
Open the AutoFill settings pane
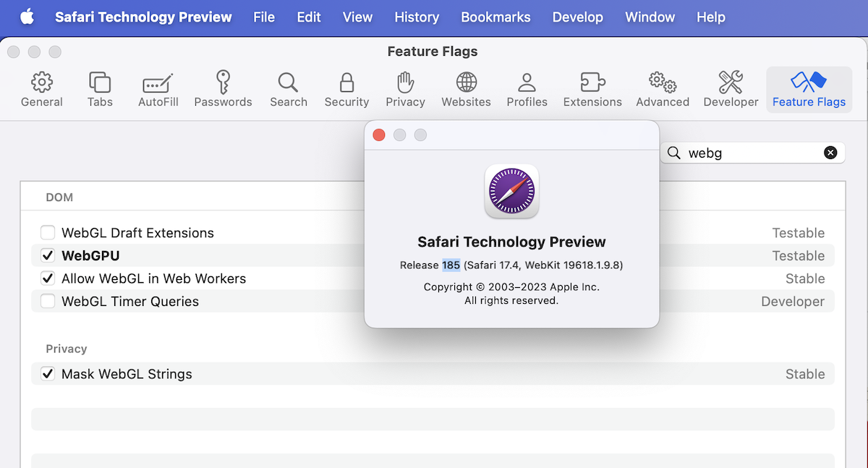click(x=158, y=90)
